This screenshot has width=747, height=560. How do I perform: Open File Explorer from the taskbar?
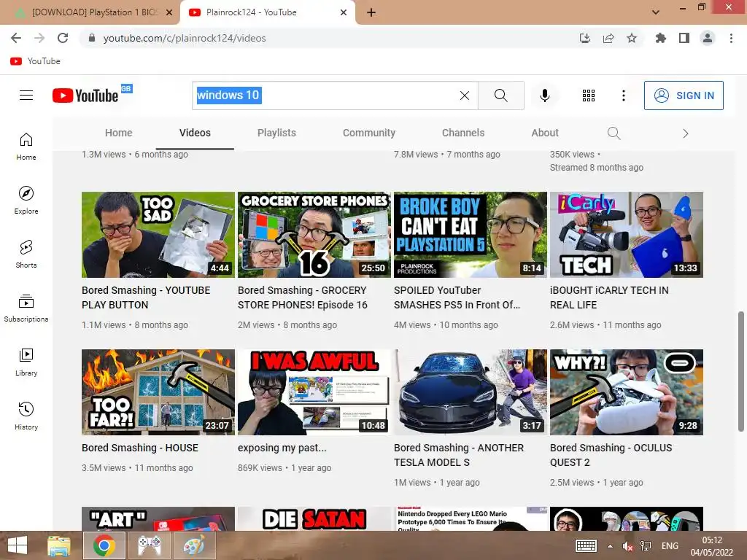[x=58, y=545]
